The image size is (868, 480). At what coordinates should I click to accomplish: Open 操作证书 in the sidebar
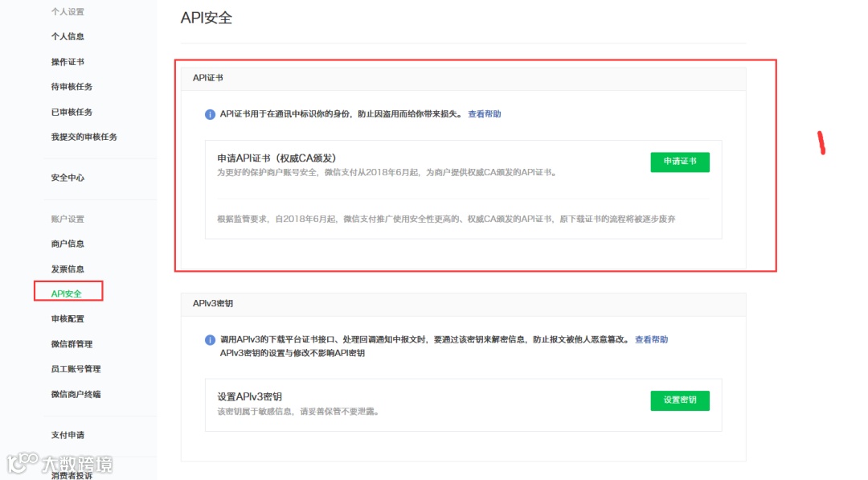tap(68, 62)
